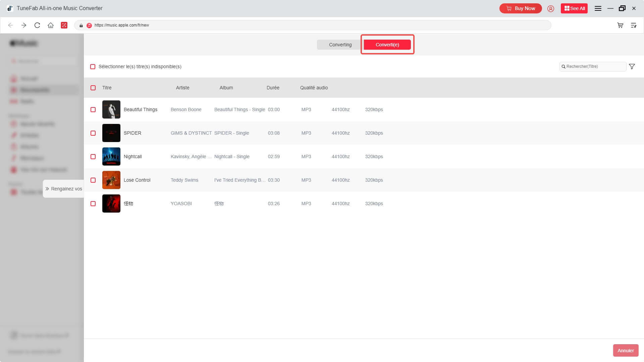The image size is (644, 362).
Task: Go back with the browser back arrow
Action: pos(10,25)
